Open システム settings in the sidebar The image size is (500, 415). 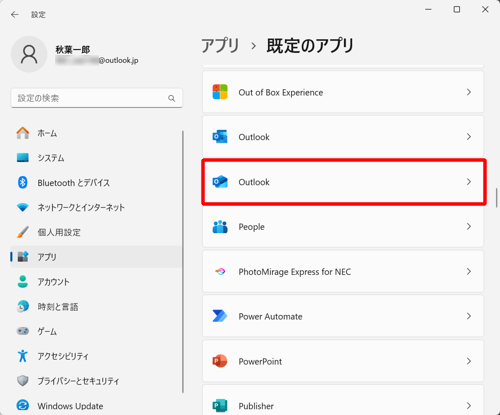point(96,158)
